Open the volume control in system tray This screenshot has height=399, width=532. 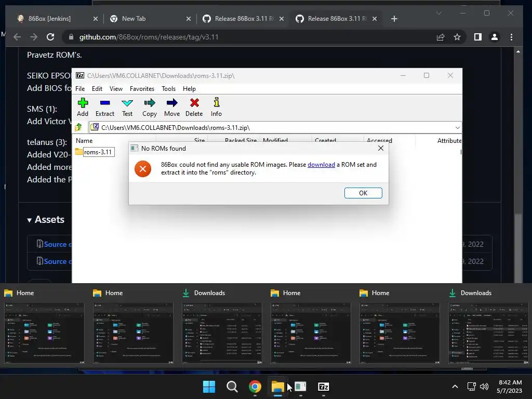[484, 387]
